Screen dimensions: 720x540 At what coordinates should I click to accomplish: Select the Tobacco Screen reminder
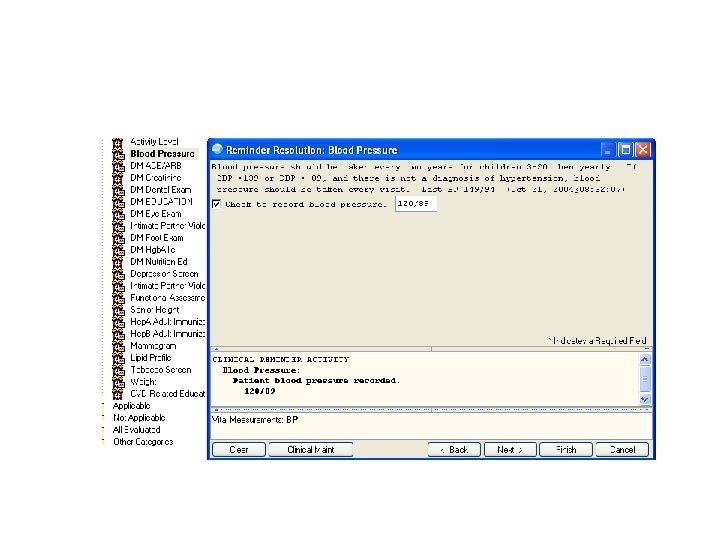tap(161, 370)
